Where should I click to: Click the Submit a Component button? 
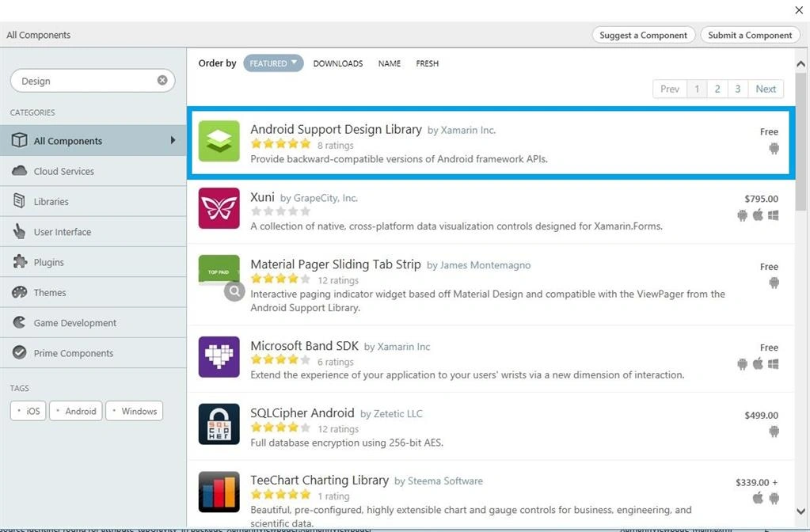click(750, 35)
